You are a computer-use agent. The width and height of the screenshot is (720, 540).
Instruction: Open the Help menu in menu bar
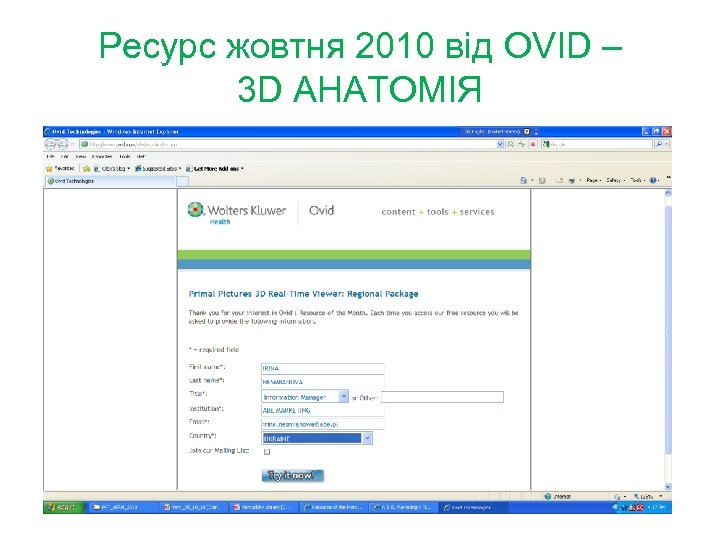point(141,156)
